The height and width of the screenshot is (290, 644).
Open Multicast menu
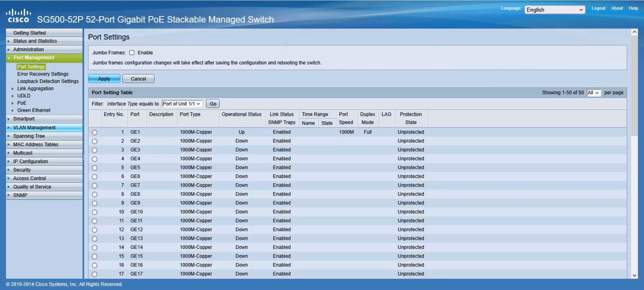pyautogui.click(x=44, y=153)
